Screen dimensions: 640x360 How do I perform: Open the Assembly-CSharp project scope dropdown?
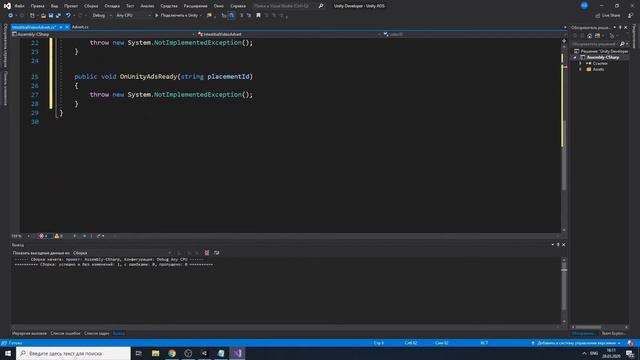coord(103,34)
